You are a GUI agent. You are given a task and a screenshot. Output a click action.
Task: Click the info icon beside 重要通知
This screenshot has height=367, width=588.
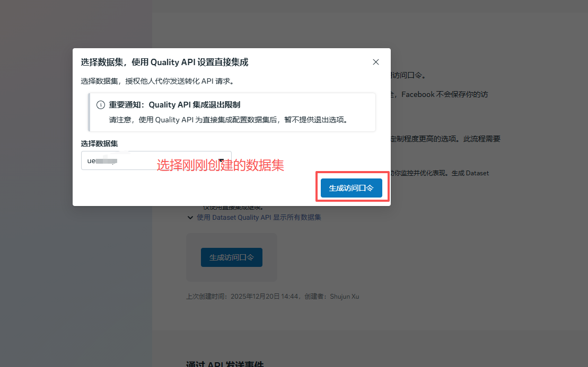point(100,105)
